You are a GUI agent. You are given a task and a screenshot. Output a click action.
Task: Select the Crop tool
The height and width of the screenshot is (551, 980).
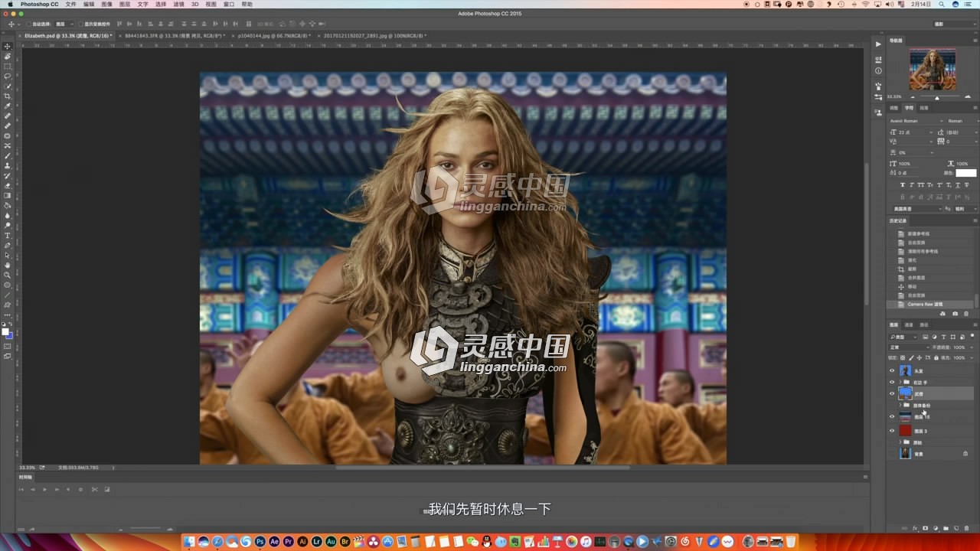tap(7, 96)
